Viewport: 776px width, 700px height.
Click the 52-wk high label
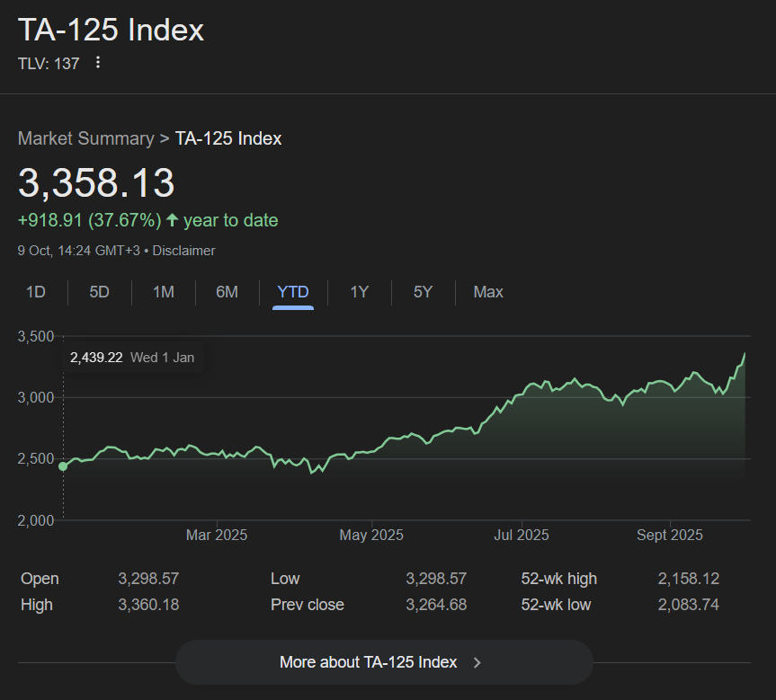558,579
